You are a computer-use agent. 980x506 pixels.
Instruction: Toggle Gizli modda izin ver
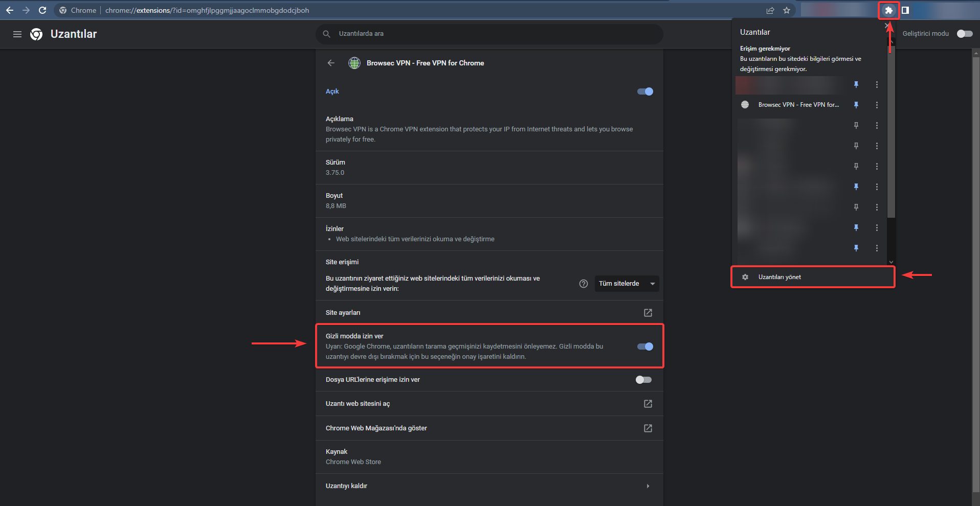click(645, 347)
